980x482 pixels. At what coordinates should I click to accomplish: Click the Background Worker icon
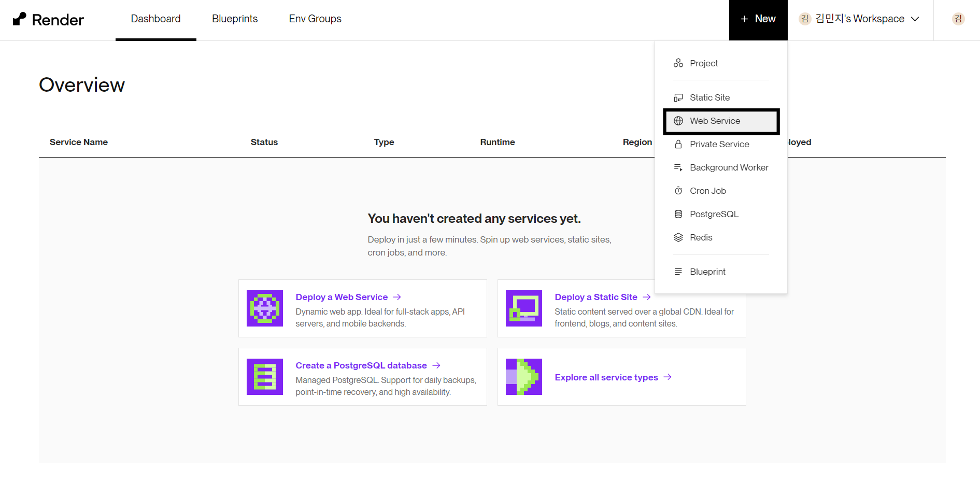(678, 167)
